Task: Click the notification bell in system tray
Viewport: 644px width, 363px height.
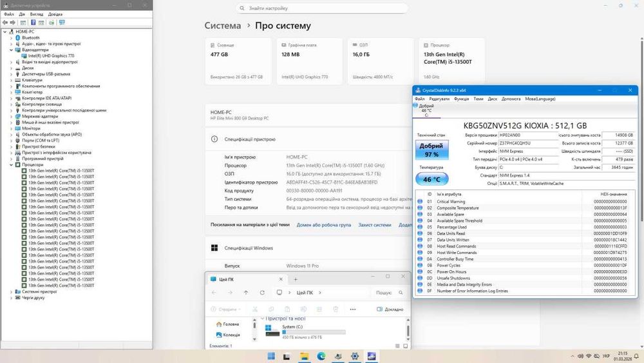Action: [x=636, y=356]
